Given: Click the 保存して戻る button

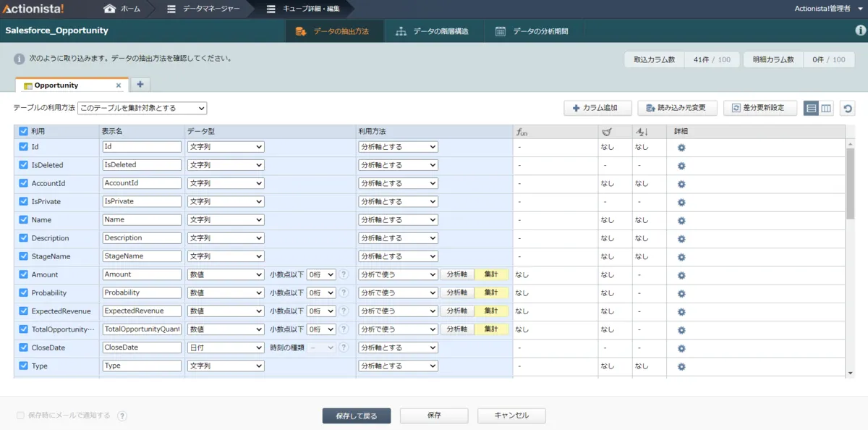Looking at the screenshot, I should pos(356,416).
